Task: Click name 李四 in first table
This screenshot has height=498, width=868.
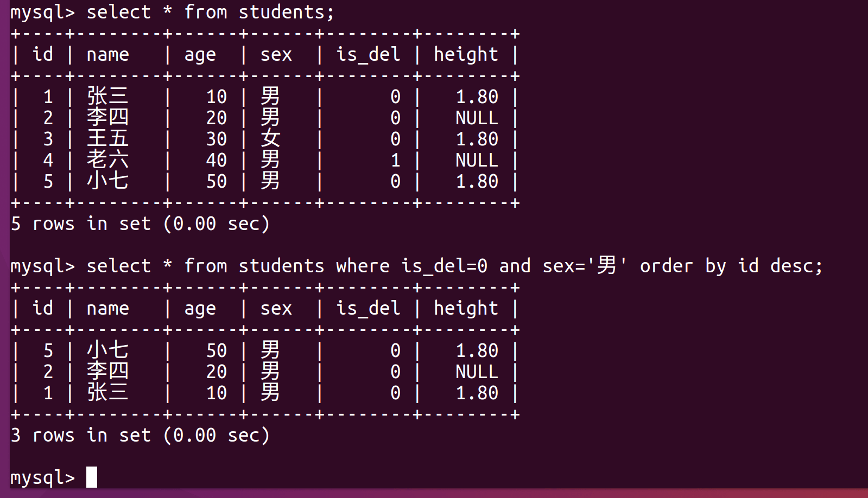Action: click(x=108, y=118)
